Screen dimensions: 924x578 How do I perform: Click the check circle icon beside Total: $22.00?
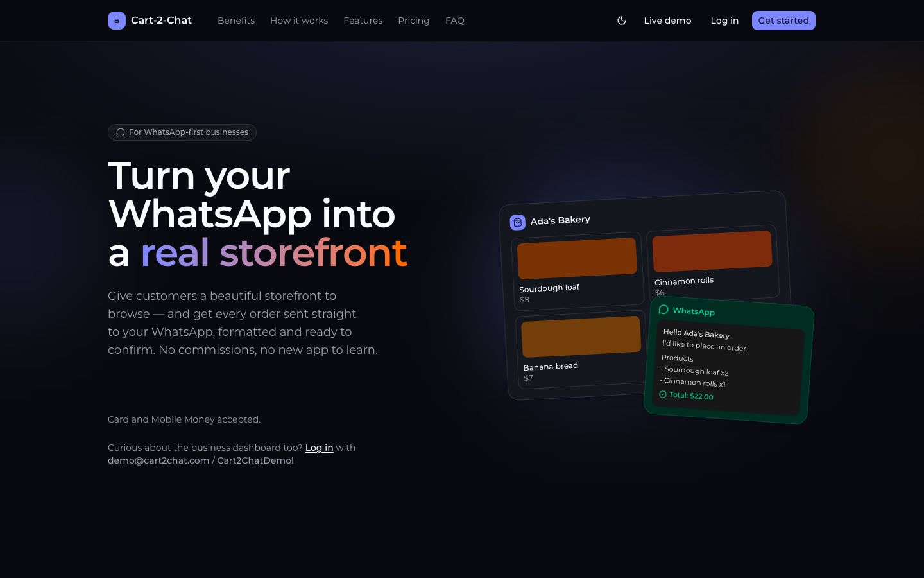tap(663, 394)
